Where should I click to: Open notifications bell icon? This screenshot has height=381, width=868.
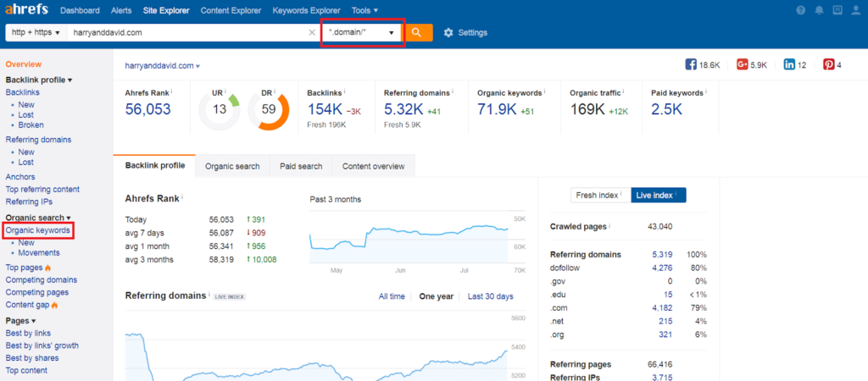coord(820,10)
